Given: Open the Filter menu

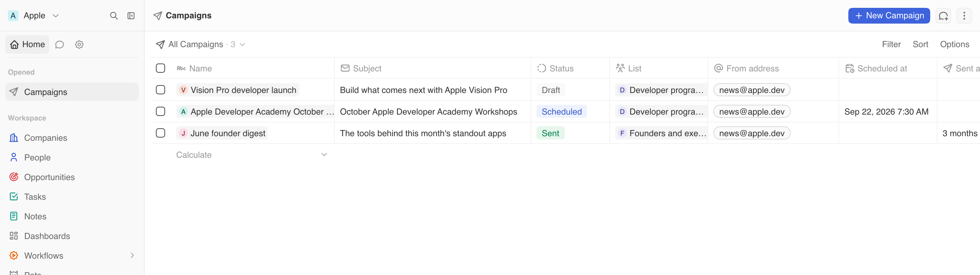Looking at the screenshot, I should 891,44.
